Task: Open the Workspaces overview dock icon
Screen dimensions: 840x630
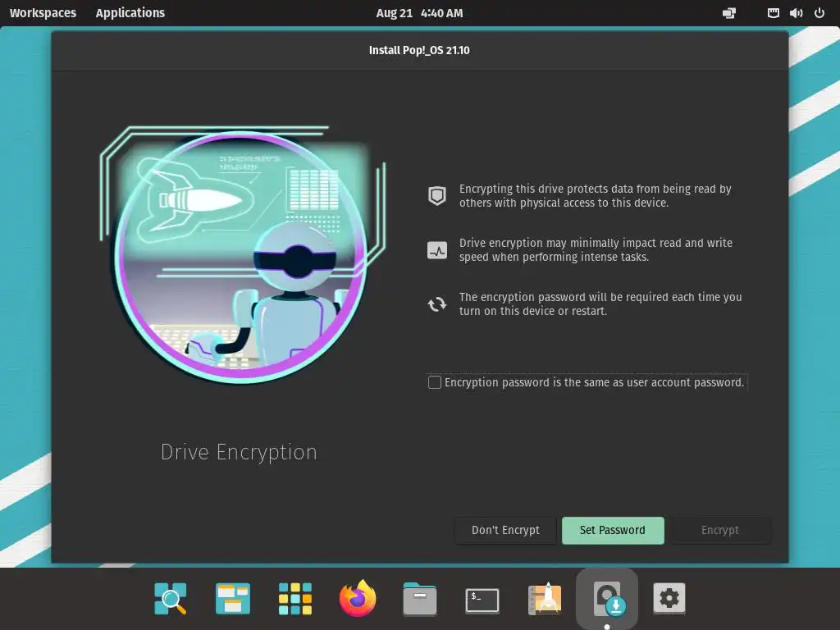Action: 232,598
